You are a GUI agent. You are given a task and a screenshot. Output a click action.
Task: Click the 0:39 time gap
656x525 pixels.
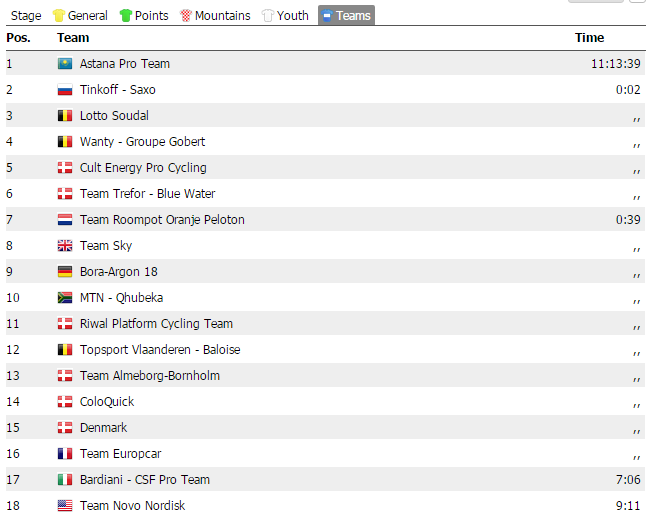(x=628, y=220)
